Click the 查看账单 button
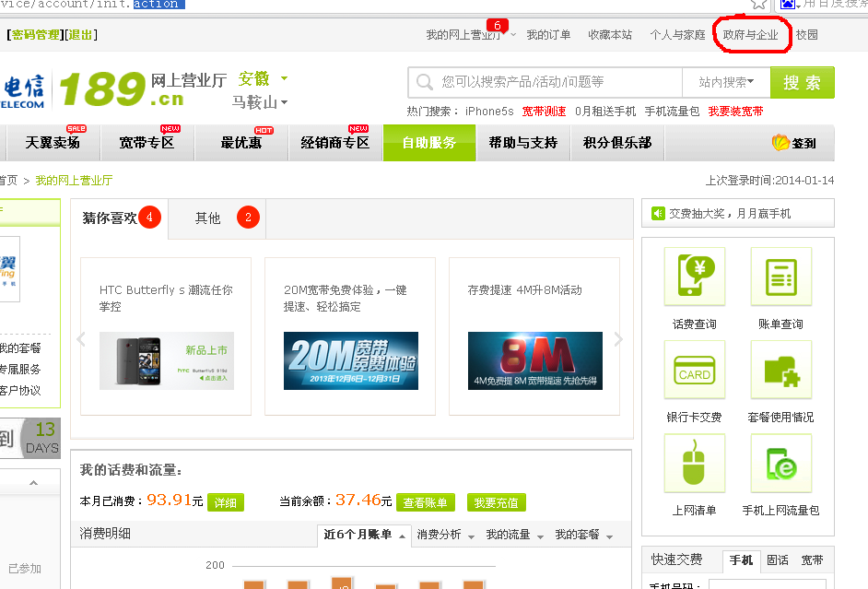868x589 pixels. click(x=425, y=502)
